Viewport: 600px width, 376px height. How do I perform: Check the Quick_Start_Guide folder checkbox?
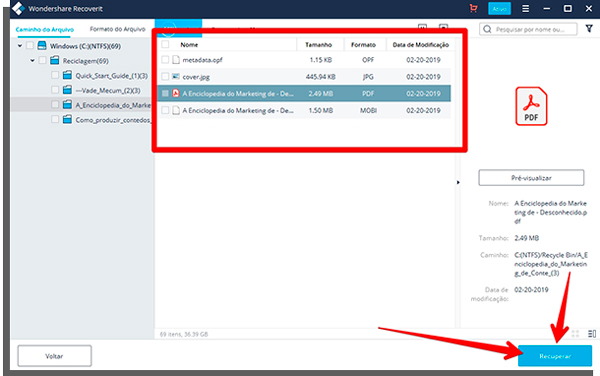55,75
